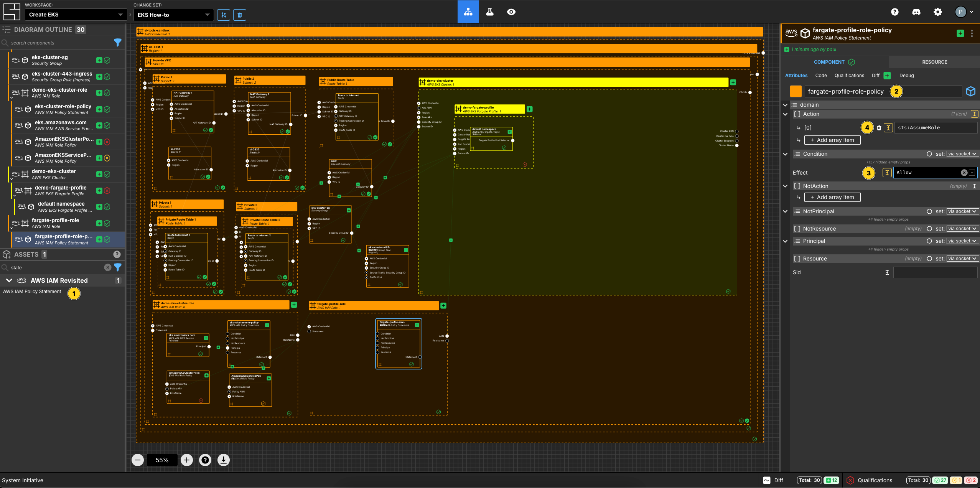Switch to the COMPONENT tab
This screenshot has height=488, width=980.
coord(835,62)
